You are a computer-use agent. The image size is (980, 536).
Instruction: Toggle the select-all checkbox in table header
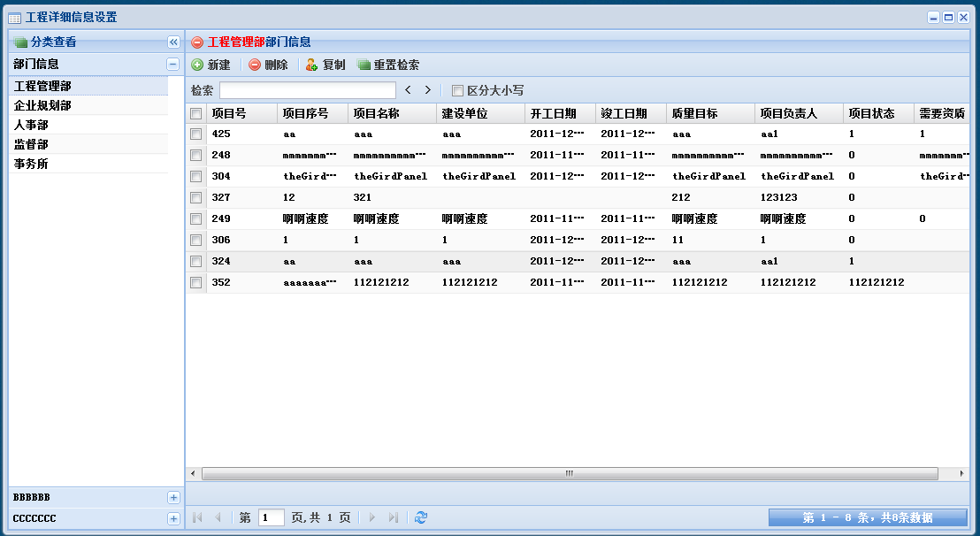(x=195, y=112)
